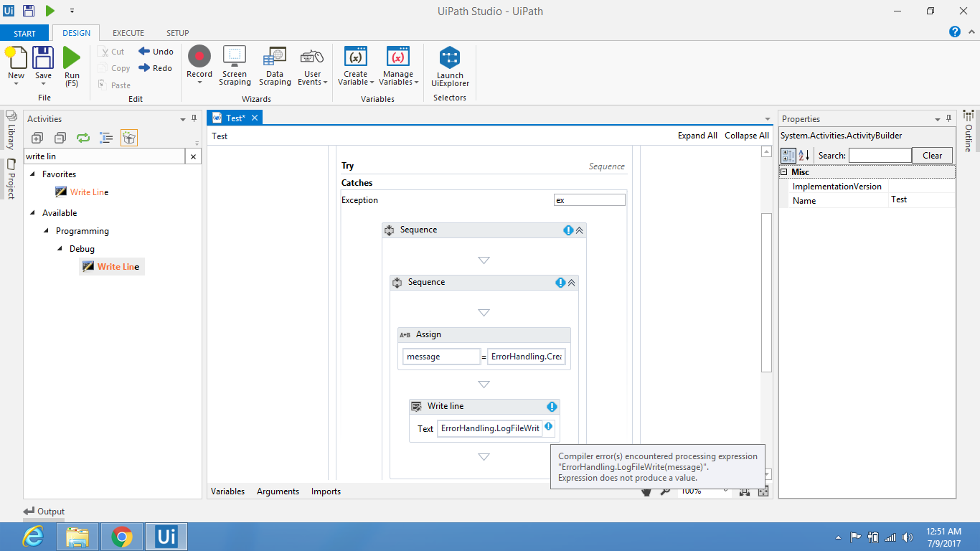The image size is (980, 551).
Task: Toggle alphabetical sort in Properties panel
Action: click(x=804, y=155)
